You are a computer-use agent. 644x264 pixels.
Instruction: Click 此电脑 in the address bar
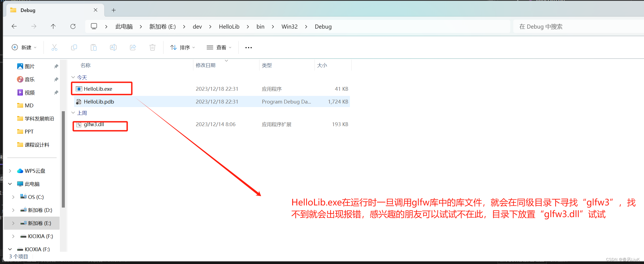pos(124,27)
